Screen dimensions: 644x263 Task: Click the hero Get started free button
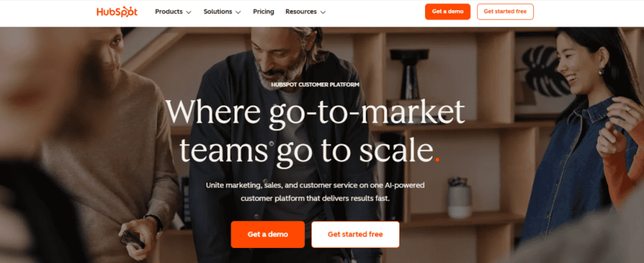pos(355,234)
